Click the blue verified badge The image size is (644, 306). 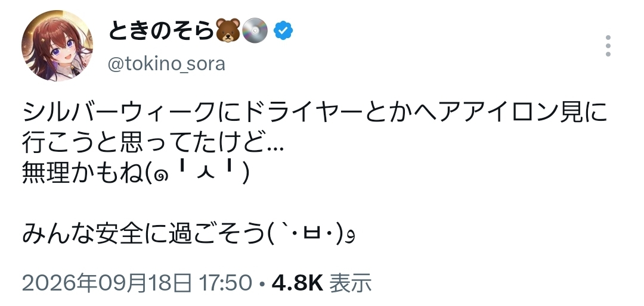point(283,31)
